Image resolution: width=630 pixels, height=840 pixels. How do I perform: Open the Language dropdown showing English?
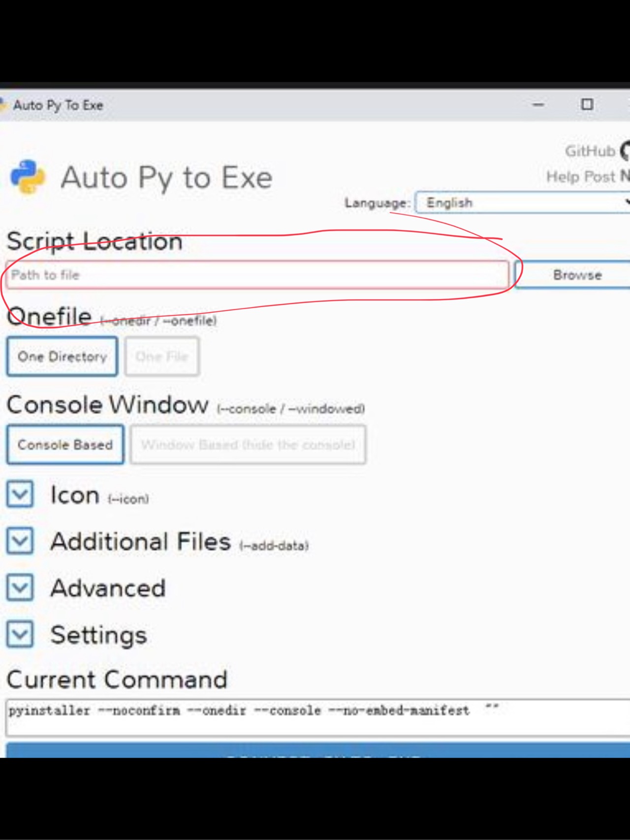pyautogui.click(x=523, y=202)
